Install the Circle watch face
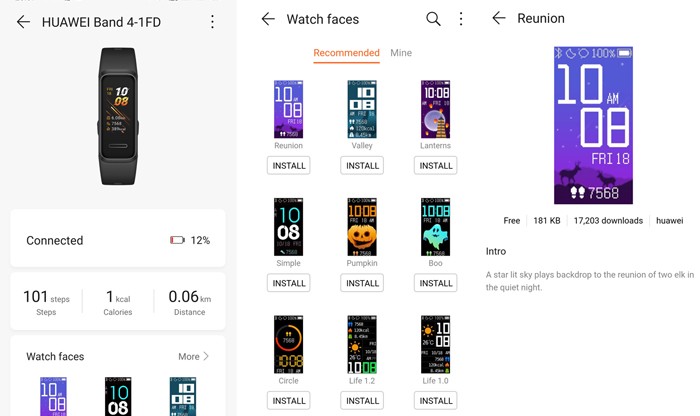This screenshot has height=416, width=700. tap(289, 400)
